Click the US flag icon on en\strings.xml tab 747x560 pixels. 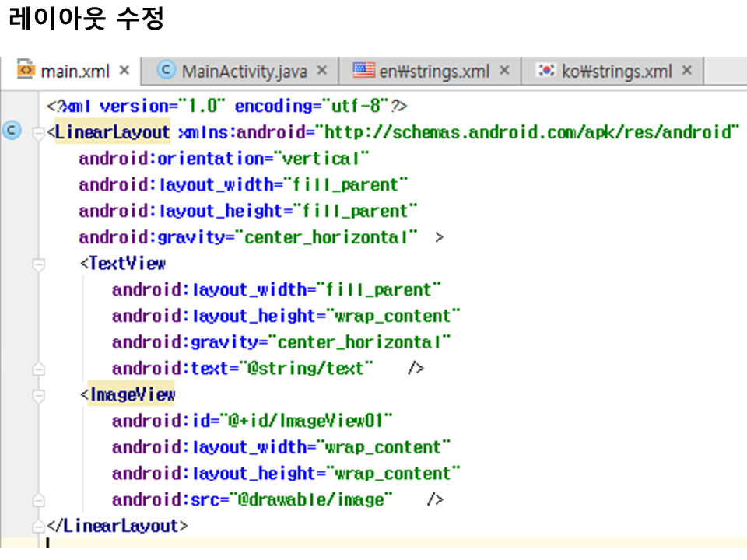pyautogui.click(x=363, y=71)
